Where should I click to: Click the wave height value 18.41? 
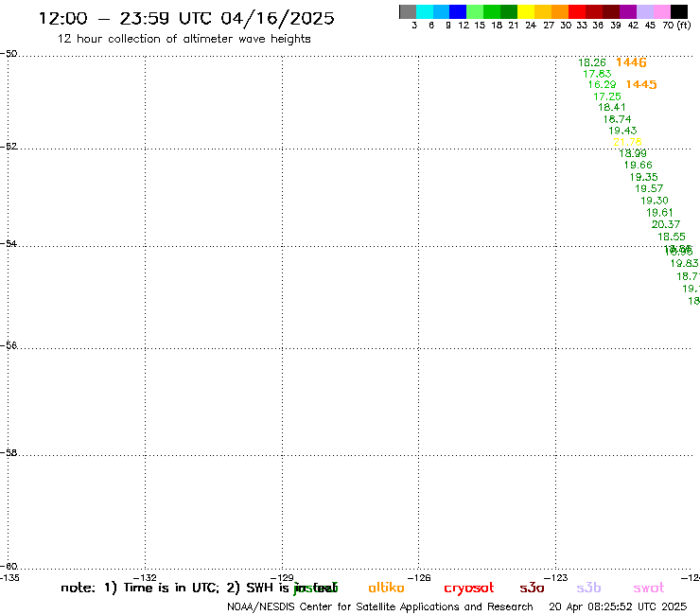(x=612, y=107)
